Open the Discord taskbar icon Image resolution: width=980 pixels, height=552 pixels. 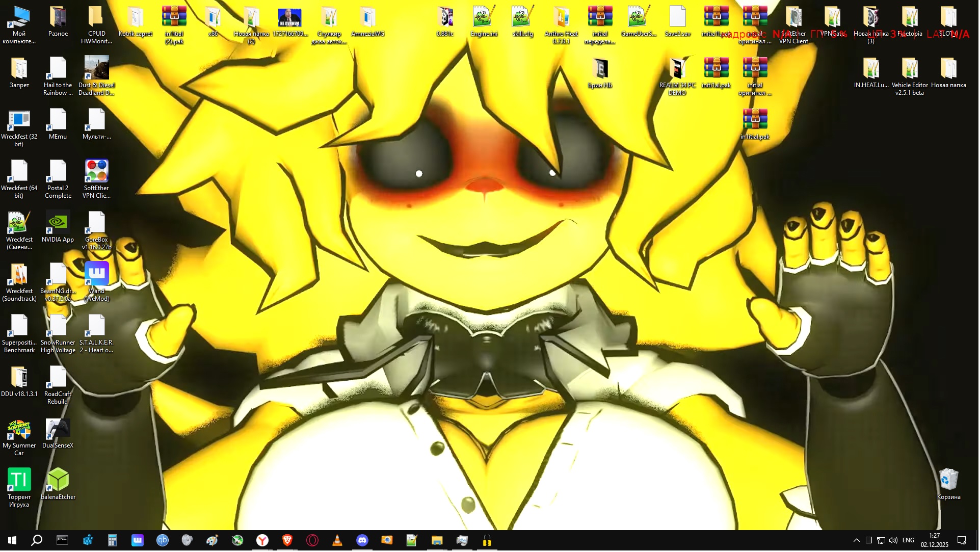click(x=362, y=541)
